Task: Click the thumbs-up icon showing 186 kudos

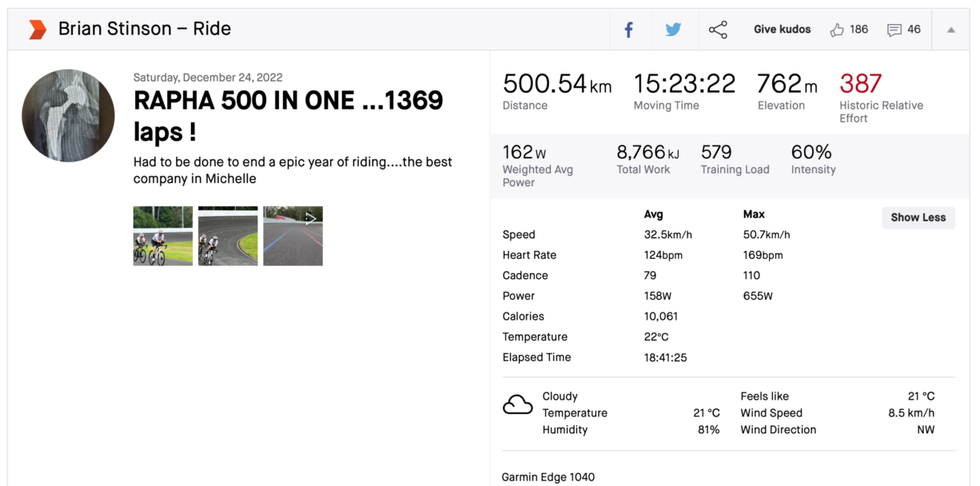Action: (x=837, y=30)
